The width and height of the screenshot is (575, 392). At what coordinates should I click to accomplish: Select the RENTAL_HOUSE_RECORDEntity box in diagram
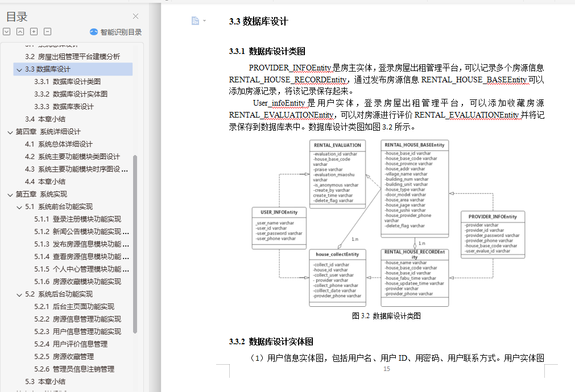tap(415, 278)
